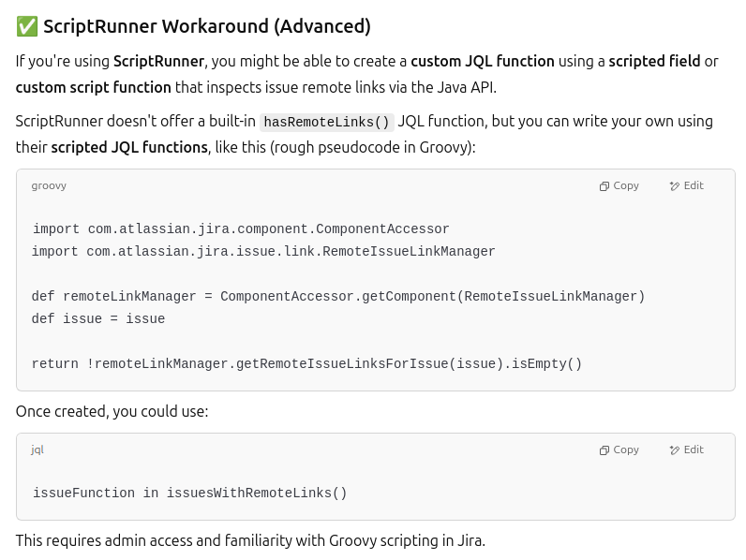Click the 'def issue = issue' line

(98, 318)
